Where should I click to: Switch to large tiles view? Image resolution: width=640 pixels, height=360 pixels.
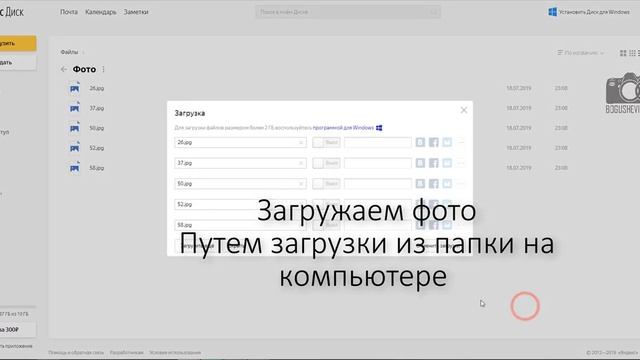click(x=623, y=53)
